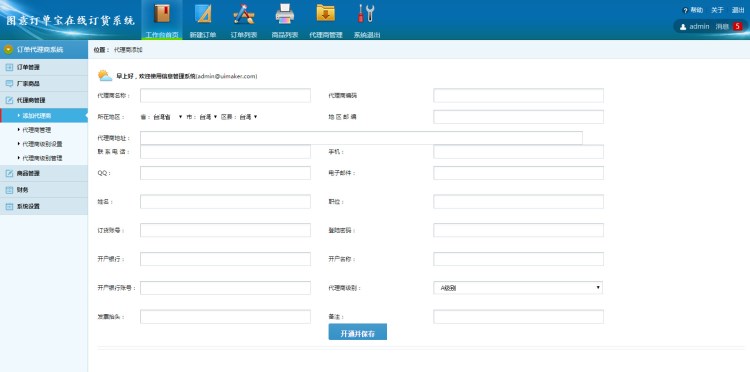Click the admin username link
Screen dimensions: 750x372
[x=699, y=27]
